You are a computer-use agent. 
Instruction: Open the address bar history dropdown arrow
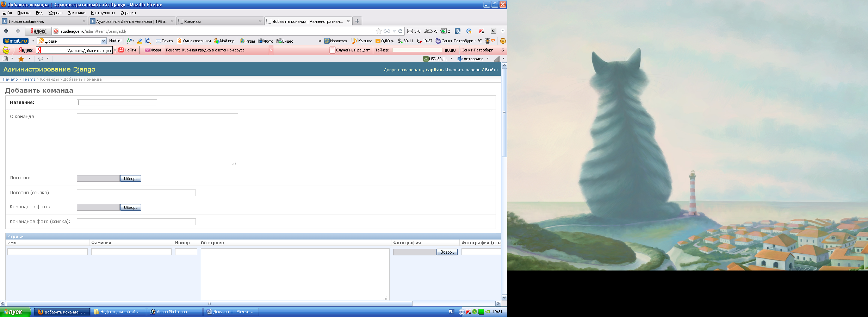pos(394,31)
